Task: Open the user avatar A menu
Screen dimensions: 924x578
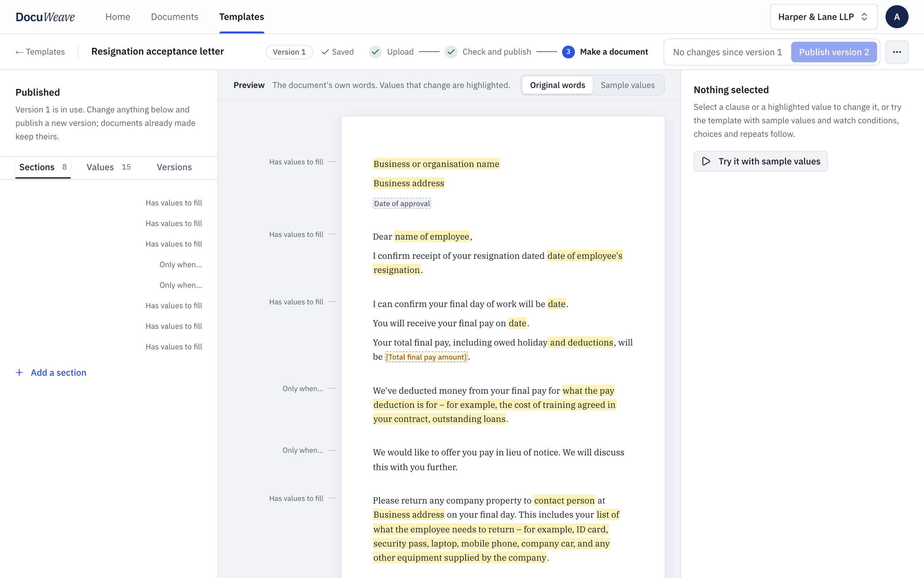Action: coord(897,17)
